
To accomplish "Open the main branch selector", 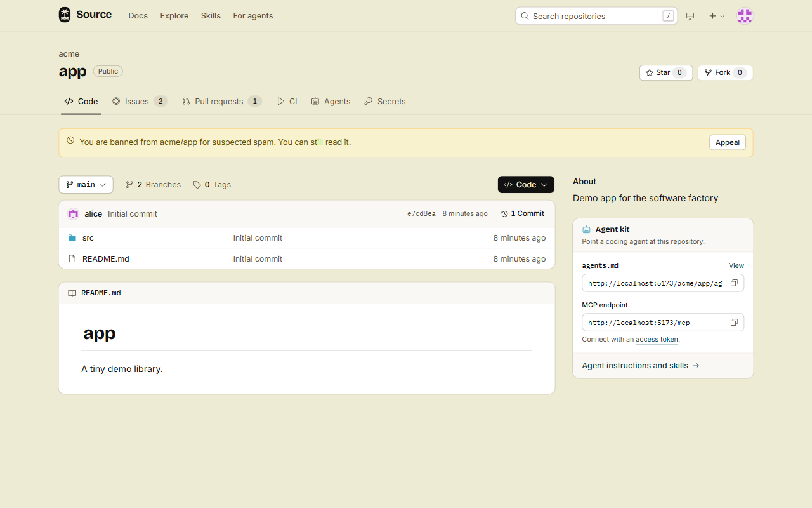I will pyautogui.click(x=86, y=185).
